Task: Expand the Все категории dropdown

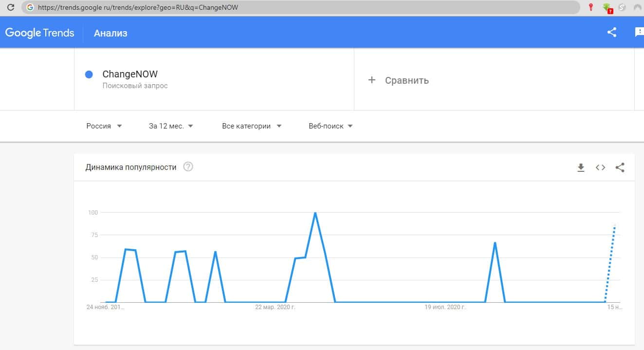Action: tap(252, 126)
